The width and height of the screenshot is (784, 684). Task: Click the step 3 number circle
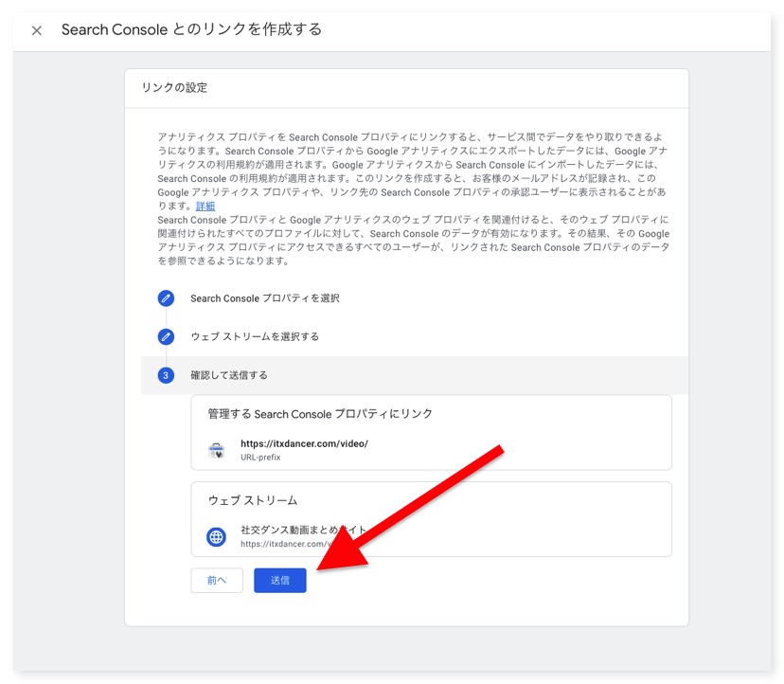pyautogui.click(x=167, y=375)
